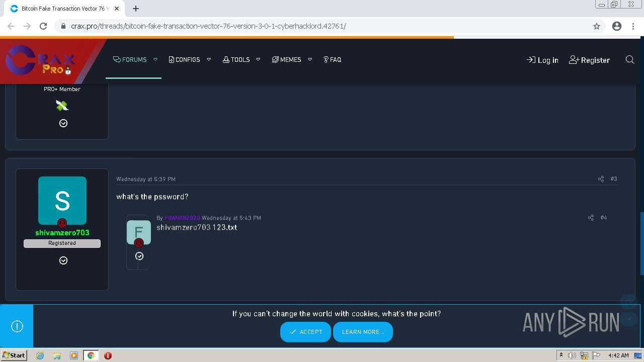
Task: Click the Log in link
Action: [542, 60]
